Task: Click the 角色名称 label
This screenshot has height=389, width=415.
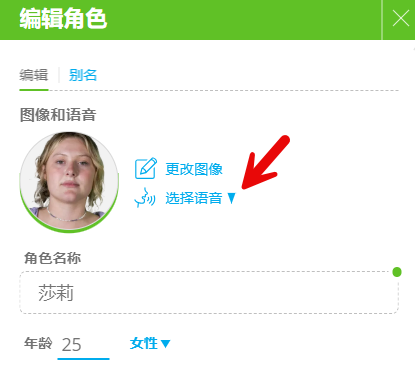Action: pos(52,258)
